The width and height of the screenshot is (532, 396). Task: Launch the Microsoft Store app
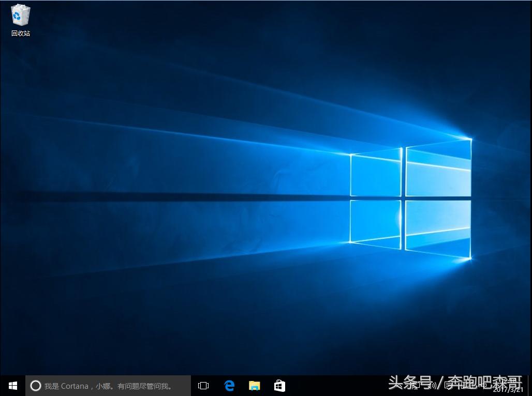click(279, 385)
